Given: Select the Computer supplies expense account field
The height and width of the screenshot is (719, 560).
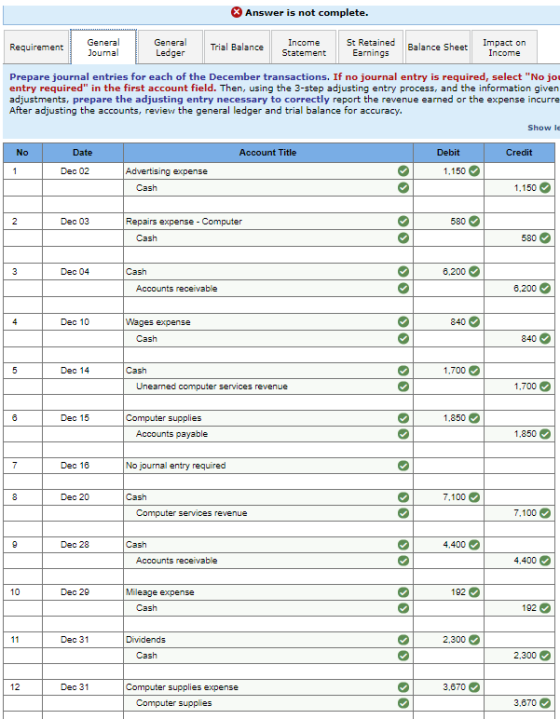Looking at the screenshot, I should 268,687.
